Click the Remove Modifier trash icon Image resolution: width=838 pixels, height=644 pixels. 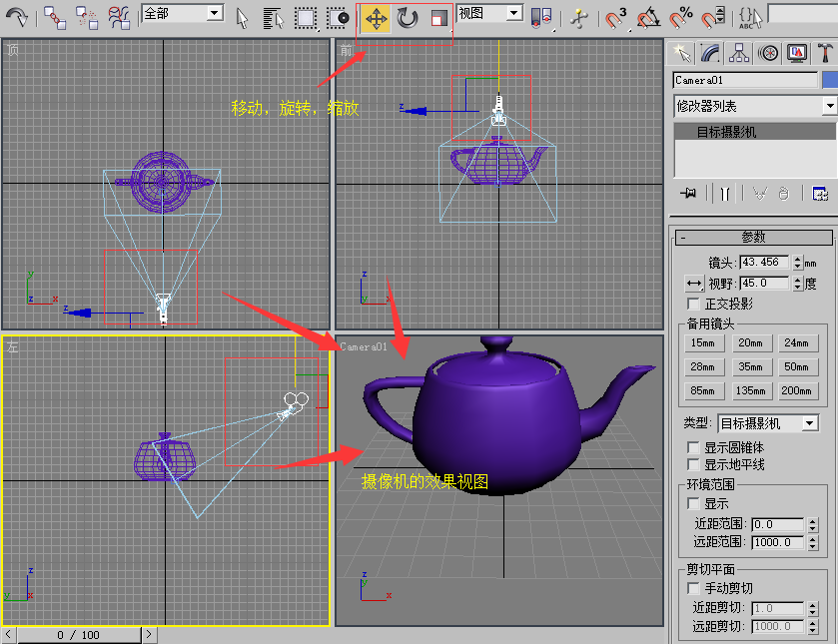point(783,193)
